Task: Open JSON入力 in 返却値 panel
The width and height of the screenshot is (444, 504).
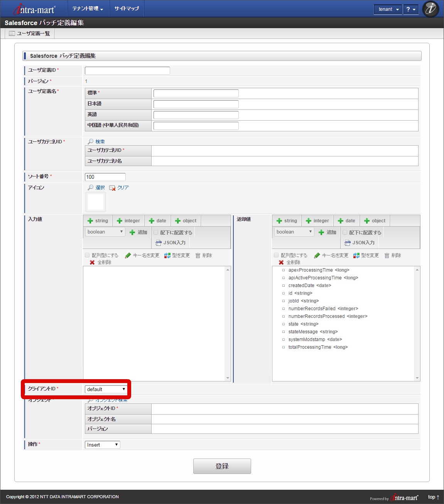Action: click(x=360, y=243)
